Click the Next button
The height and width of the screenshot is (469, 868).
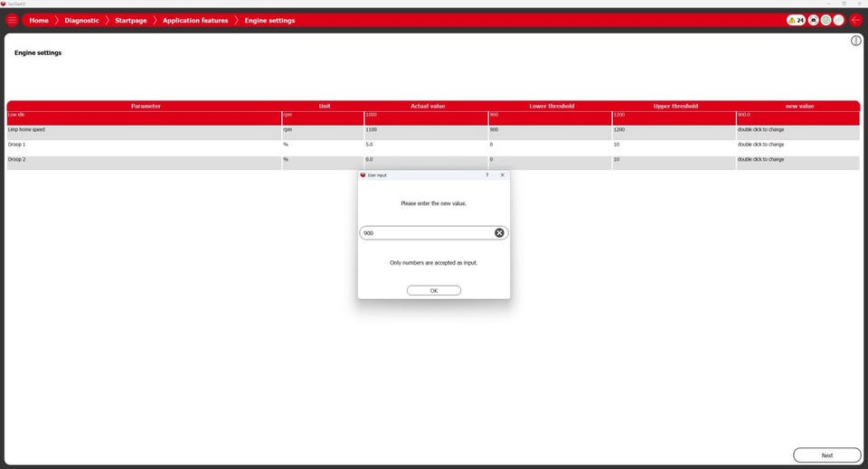(827, 455)
